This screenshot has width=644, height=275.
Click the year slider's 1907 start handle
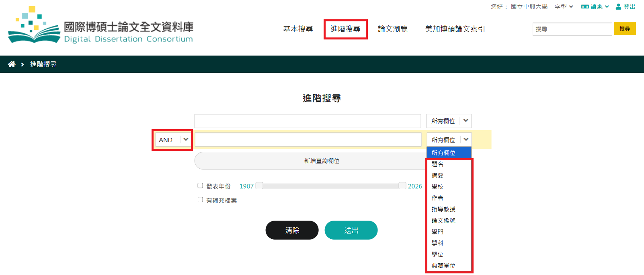(x=259, y=186)
